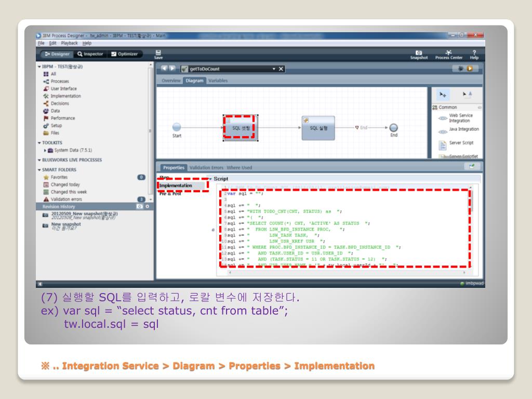532x399 pixels.
Task: Switch to Variables tab
Action: pos(218,81)
